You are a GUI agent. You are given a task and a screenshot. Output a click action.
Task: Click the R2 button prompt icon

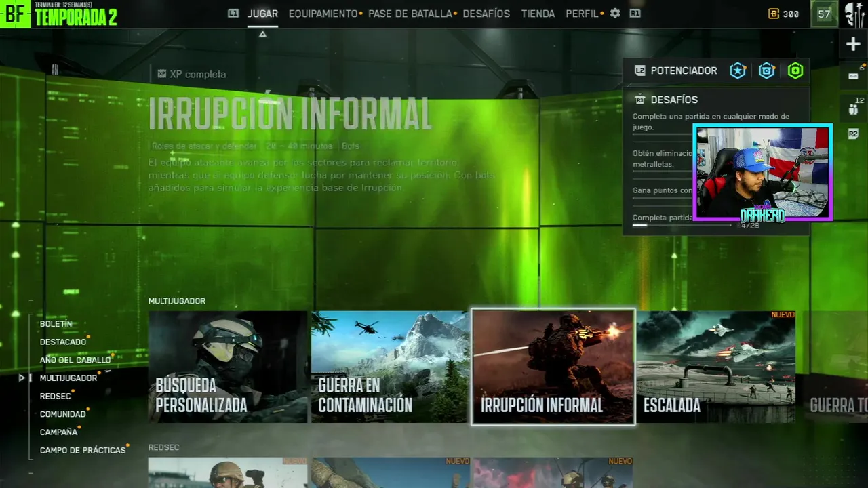click(x=853, y=134)
